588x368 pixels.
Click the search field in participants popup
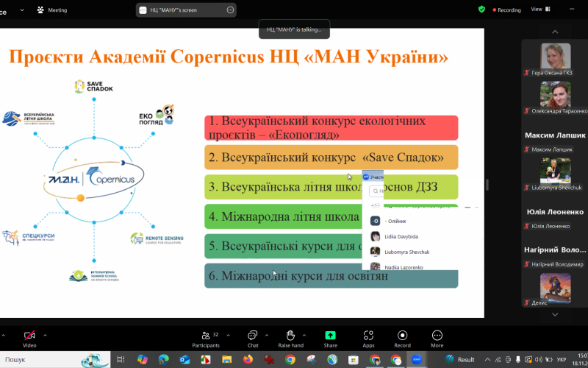(x=376, y=191)
